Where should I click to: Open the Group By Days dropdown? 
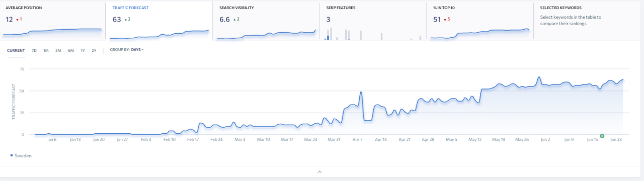click(127, 50)
